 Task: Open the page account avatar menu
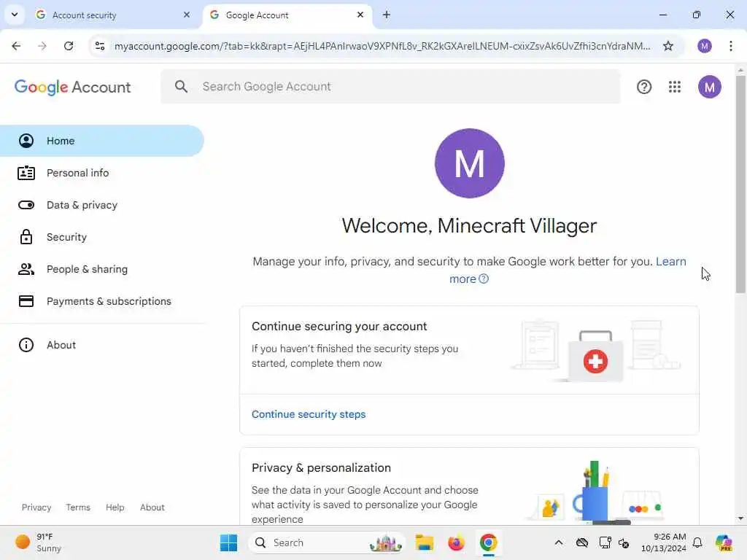coord(709,87)
